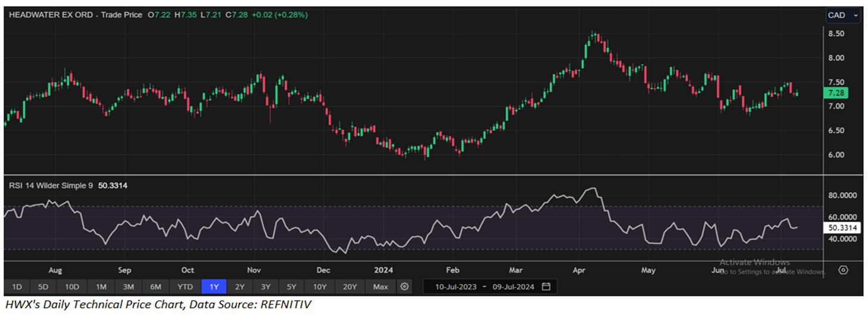The height and width of the screenshot is (316, 868).
Task: Show the Max time range
Action: pos(381,287)
